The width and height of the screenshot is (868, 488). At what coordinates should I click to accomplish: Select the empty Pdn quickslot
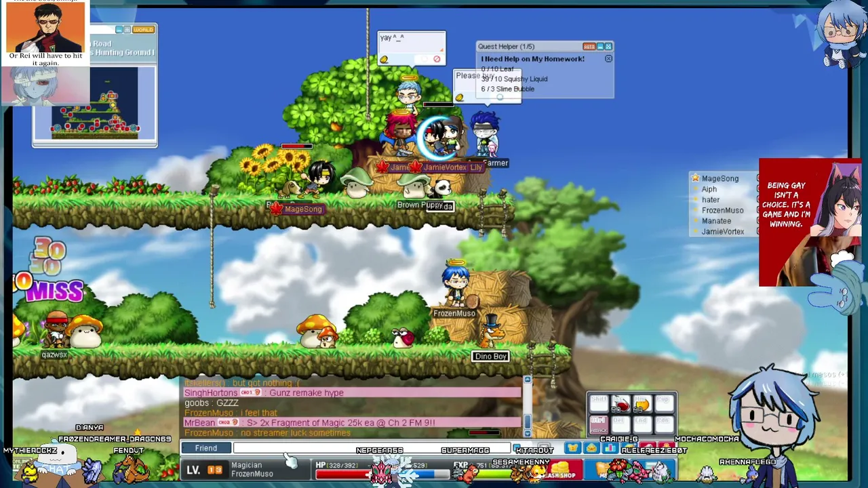pos(663,424)
